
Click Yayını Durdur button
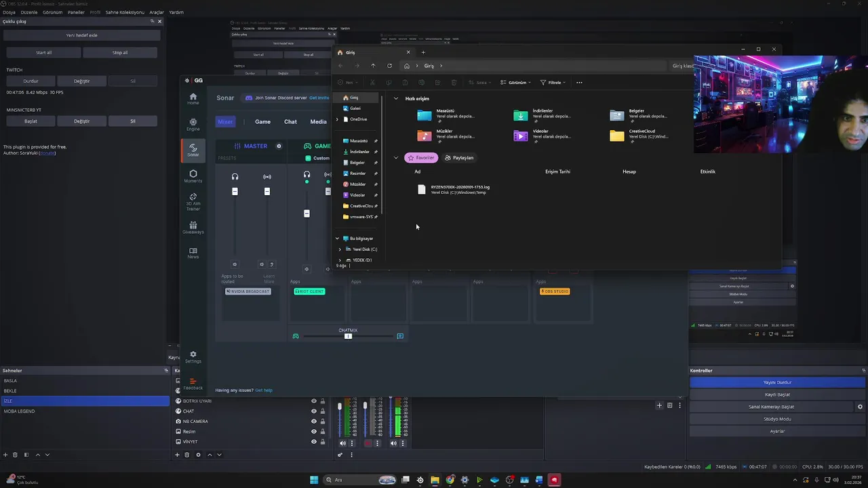777,382
